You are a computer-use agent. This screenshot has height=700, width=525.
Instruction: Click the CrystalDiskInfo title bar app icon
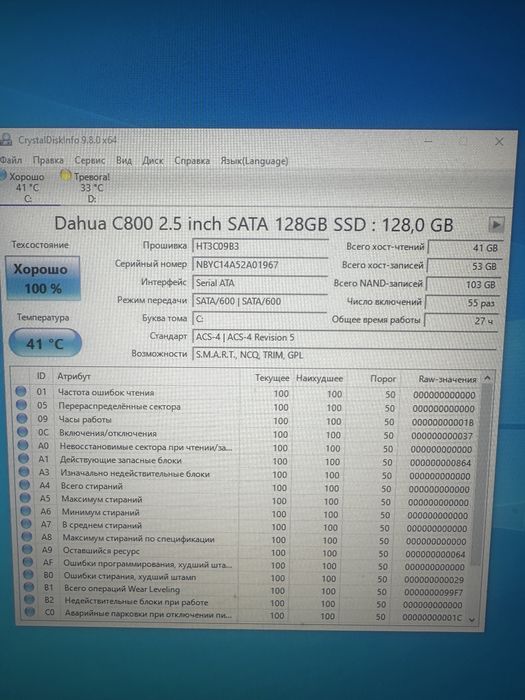pos(6,139)
